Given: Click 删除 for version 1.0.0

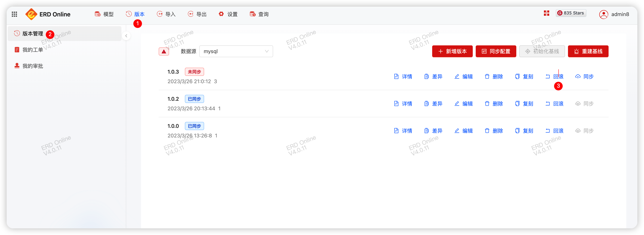Looking at the screenshot, I should click(494, 131).
